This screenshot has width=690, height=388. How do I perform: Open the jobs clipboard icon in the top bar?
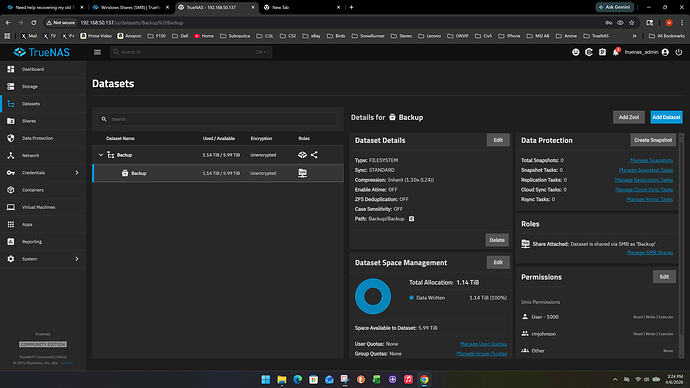[602, 52]
